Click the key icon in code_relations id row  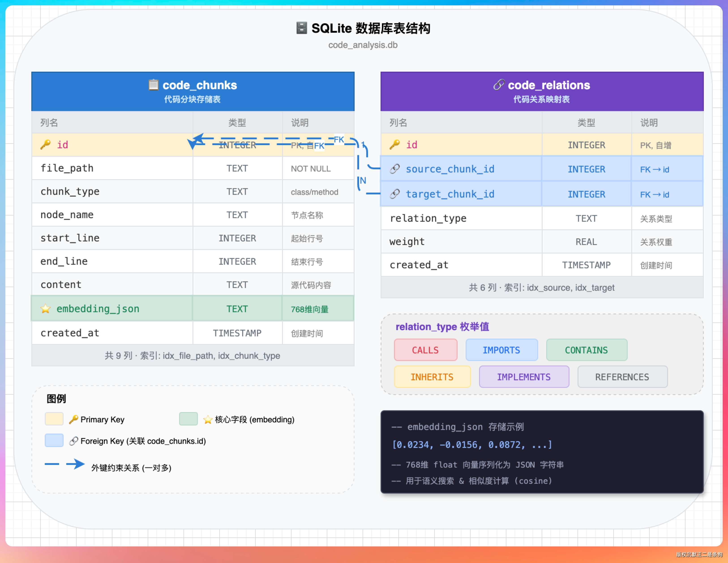(x=394, y=144)
